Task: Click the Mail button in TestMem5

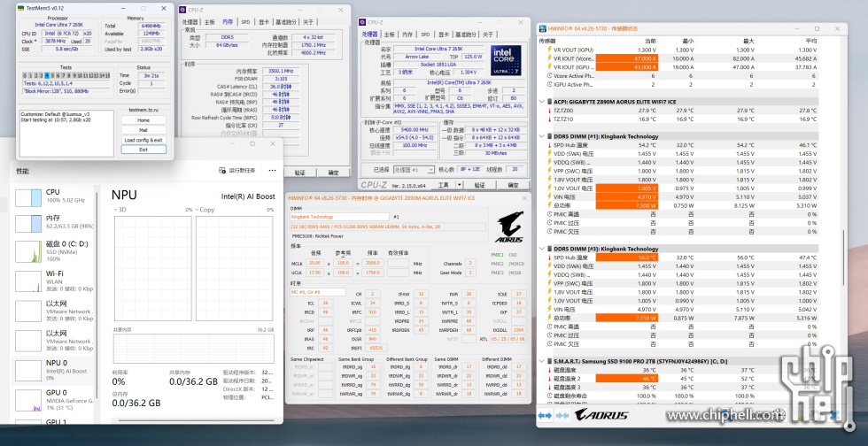Action: 143,130
